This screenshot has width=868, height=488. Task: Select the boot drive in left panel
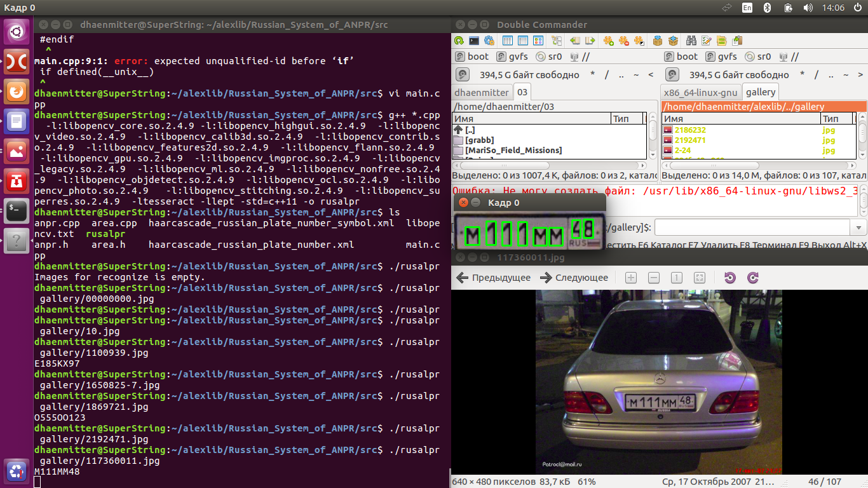472,57
